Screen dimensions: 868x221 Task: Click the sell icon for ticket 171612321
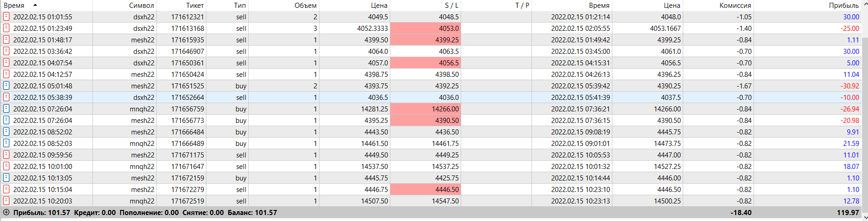point(6,17)
